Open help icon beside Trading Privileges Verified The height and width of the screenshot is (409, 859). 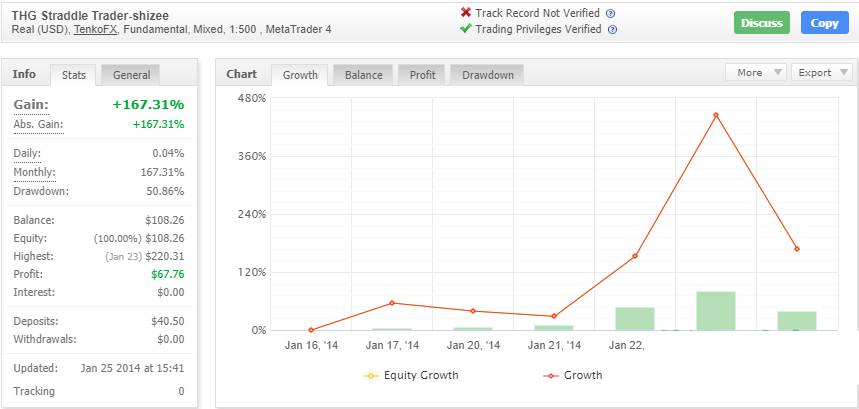pos(612,30)
